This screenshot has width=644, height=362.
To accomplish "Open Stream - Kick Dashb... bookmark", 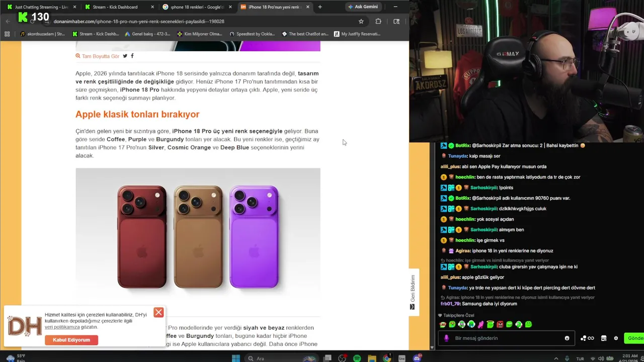I will [x=96, y=34].
